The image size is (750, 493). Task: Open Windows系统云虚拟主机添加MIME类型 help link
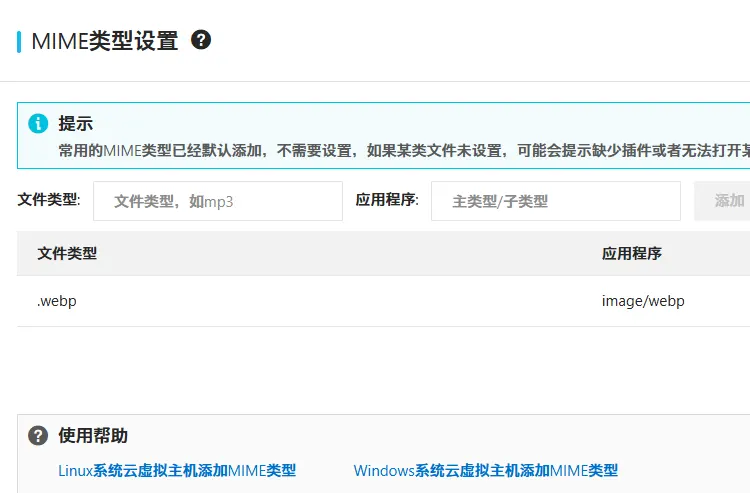[x=485, y=470]
